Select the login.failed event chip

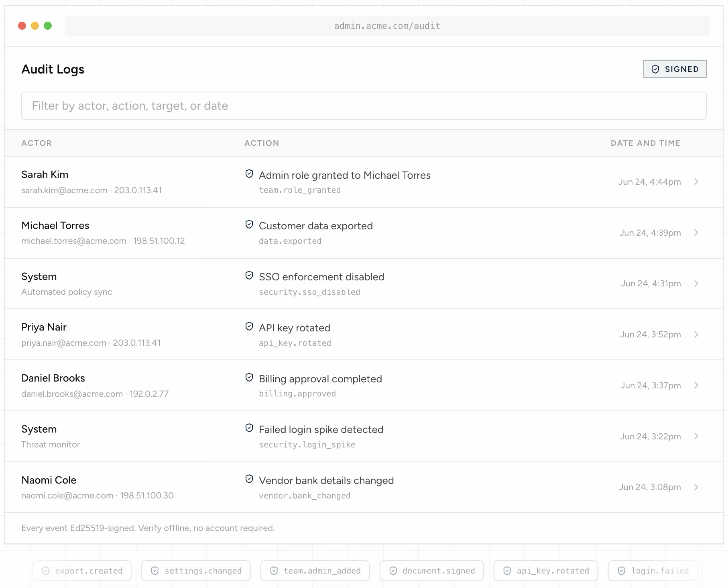point(653,571)
